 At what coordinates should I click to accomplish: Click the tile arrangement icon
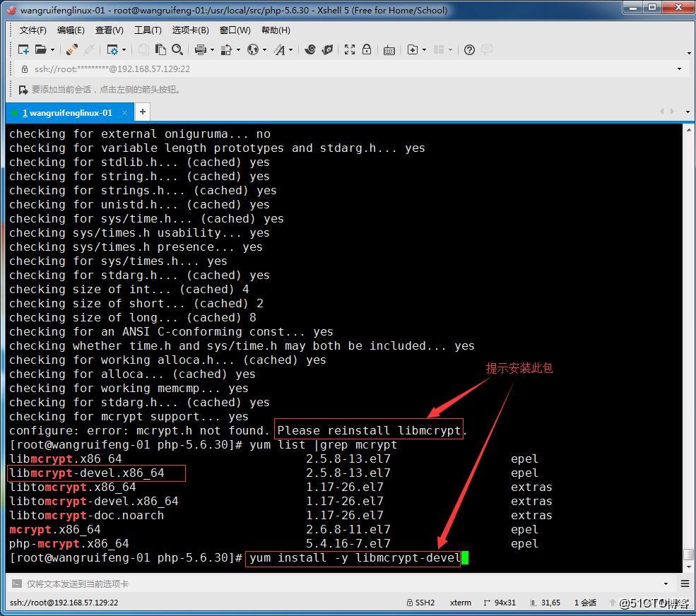coord(439,49)
